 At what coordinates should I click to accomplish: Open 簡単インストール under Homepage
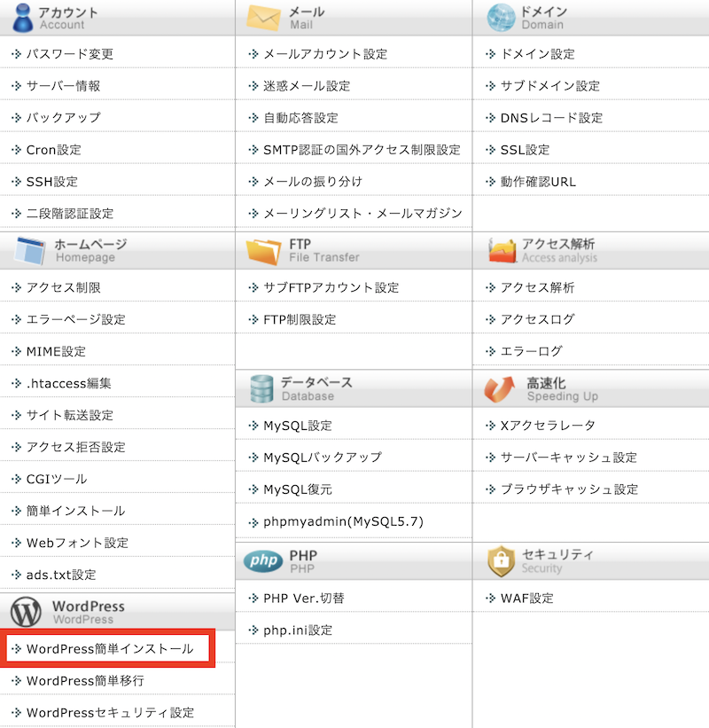coord(75,511)
